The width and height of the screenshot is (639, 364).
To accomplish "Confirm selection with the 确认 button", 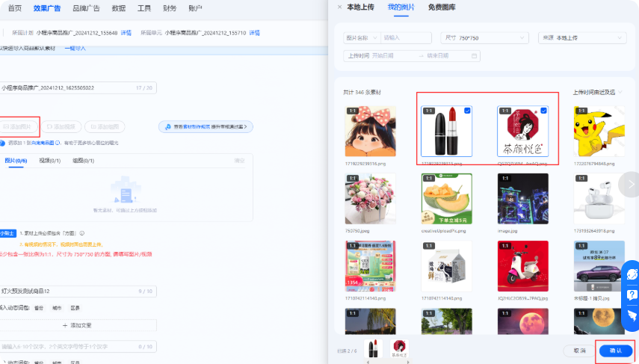I will (615, 351).
